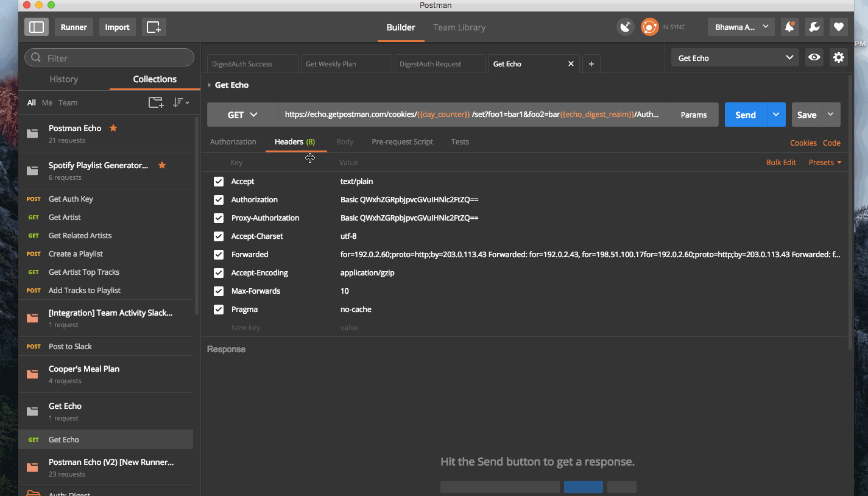This screenshot has width=868, height=496.
Task: Open the GET method dropdown
Action: [242, 115]
